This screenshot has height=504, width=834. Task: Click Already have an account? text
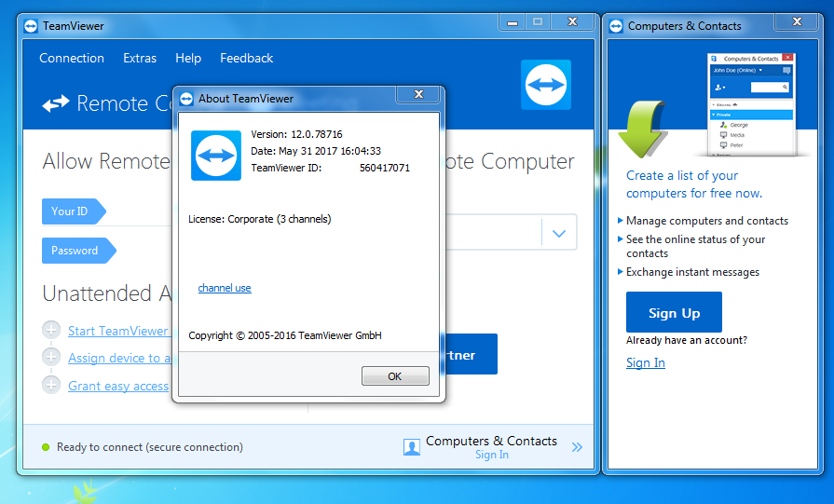click(x=687, y=340)
